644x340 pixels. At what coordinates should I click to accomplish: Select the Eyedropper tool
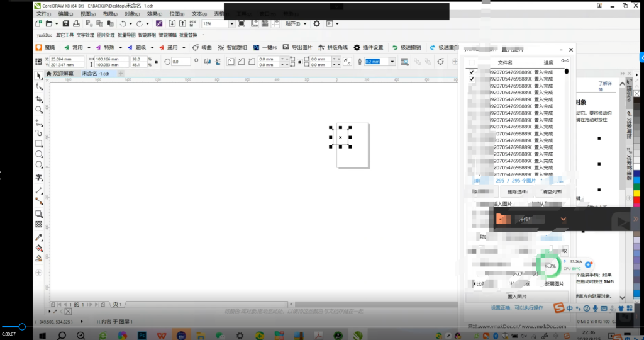pos(39,237)
